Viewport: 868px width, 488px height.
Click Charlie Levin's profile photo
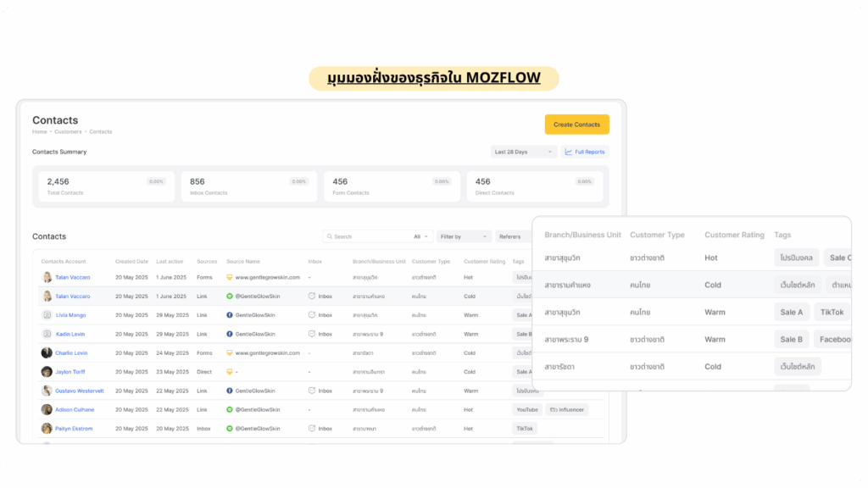point(47,353)
